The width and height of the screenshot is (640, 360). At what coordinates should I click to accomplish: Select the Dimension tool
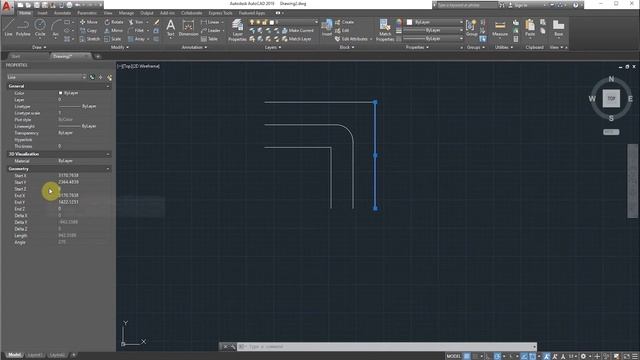coord(188,28)
